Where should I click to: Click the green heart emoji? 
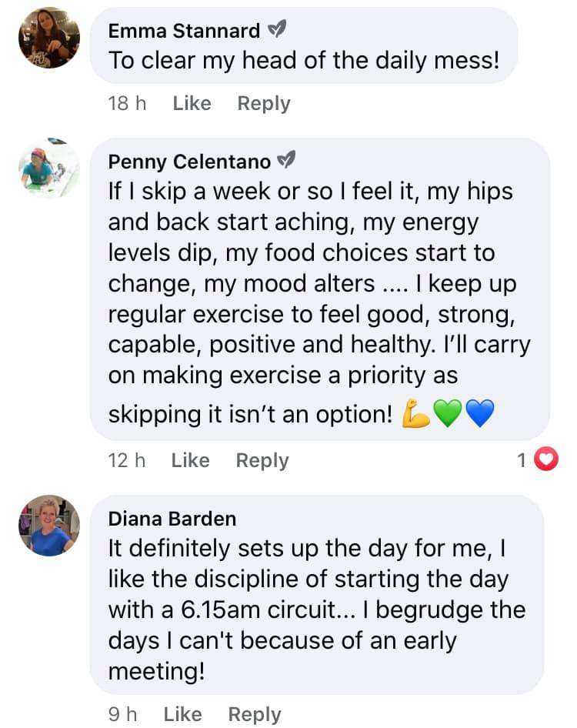pyautogui.click(x=447, y=416)
